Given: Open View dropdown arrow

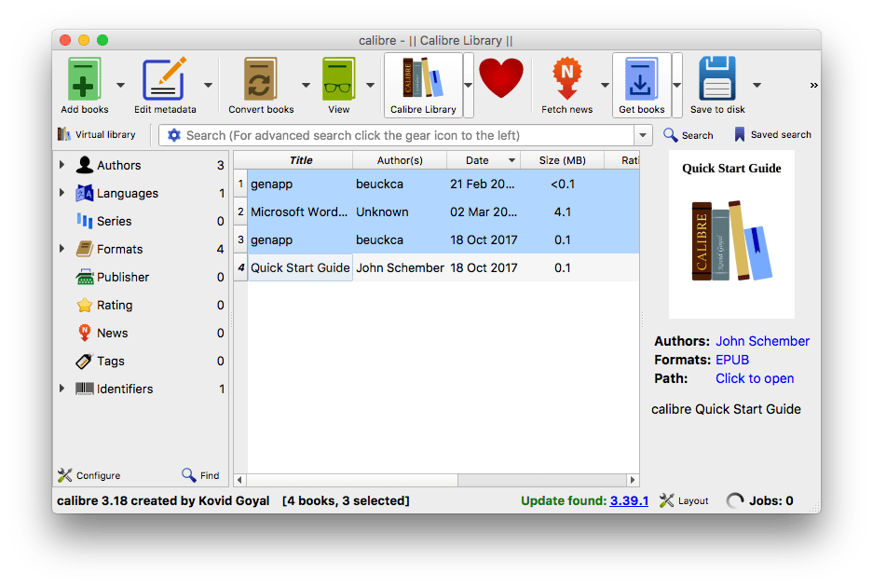Looking at the screenshot, I should tap(370, 85).
